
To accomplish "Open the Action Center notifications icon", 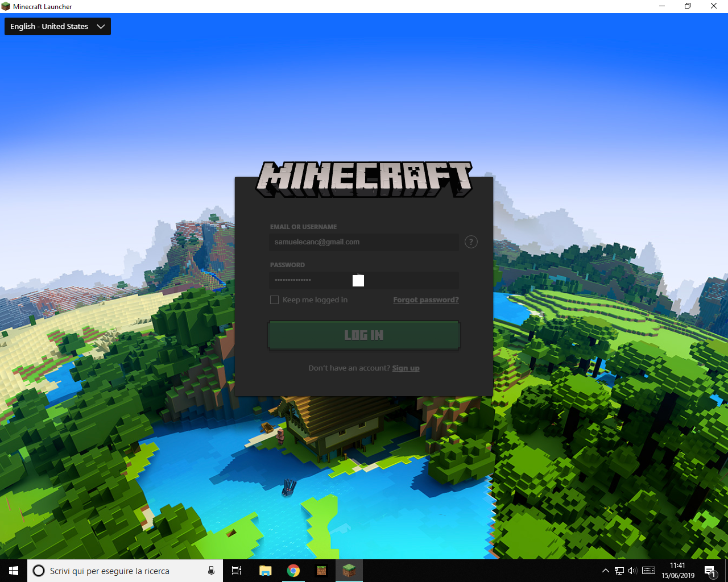I will (710, 571).
